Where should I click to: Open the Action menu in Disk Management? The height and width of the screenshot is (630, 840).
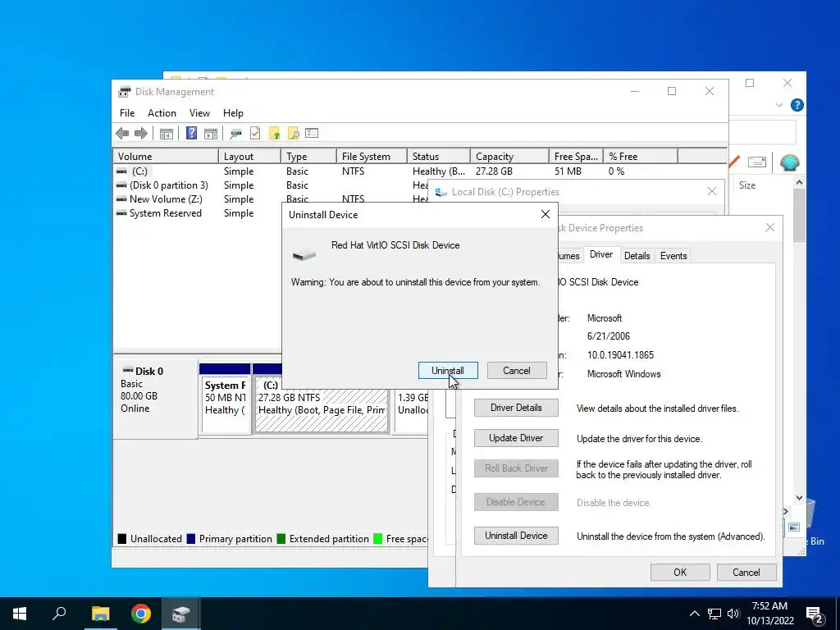coord(162,113)
